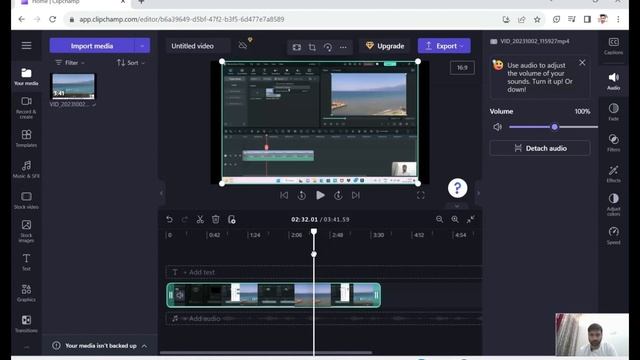
Task: Undo the last action
Action: [x=169, y=220]
